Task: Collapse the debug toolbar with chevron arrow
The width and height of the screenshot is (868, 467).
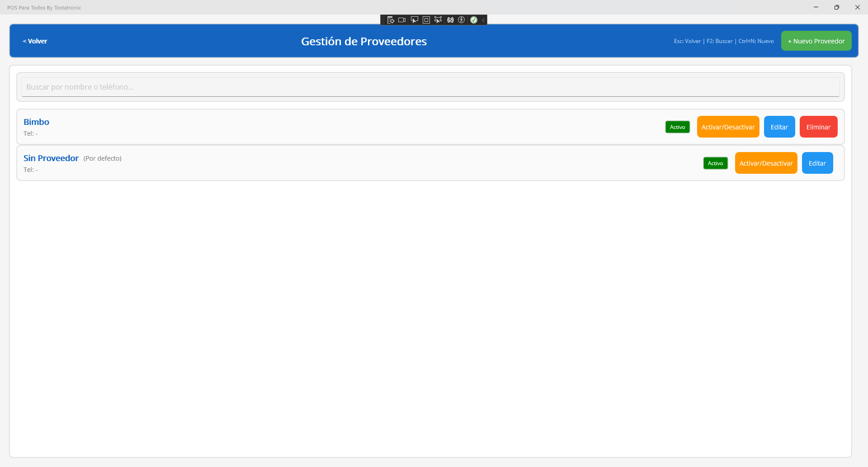Action: tap(483, 20)
